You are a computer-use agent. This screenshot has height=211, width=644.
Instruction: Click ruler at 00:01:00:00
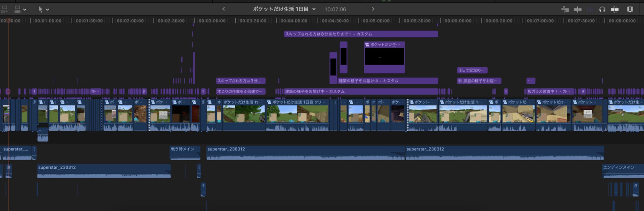click(48, 21)
